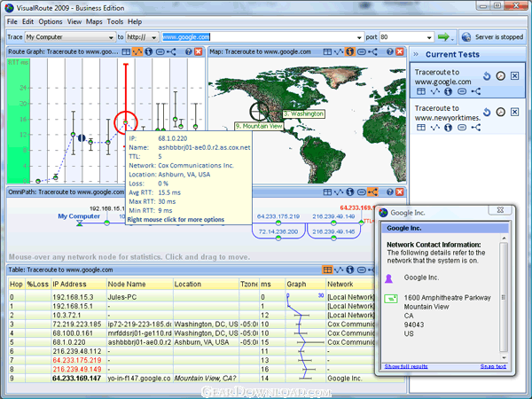This screenshot has height=399, width=532.
Task: Close the Map panel
Action: pos(400,52)
